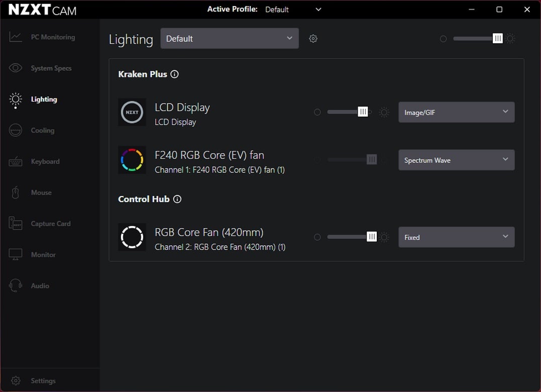The image size is (541, 392).
Task: Open lighting profile gear settings icon
Action: (x=313, y=39)
